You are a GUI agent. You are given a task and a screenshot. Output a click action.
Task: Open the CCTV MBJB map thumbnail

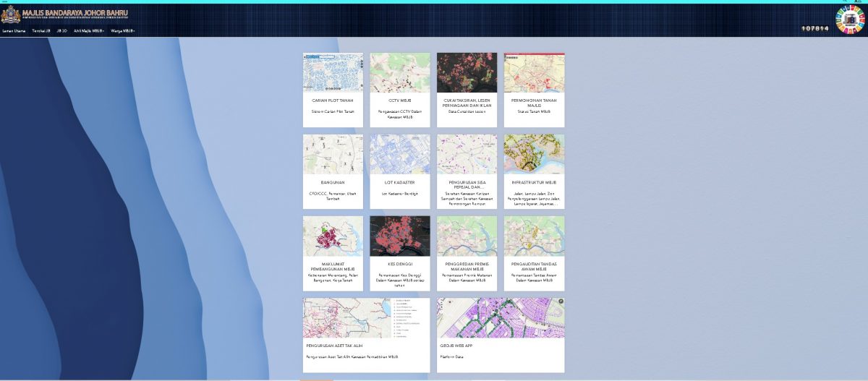[400, 73]
